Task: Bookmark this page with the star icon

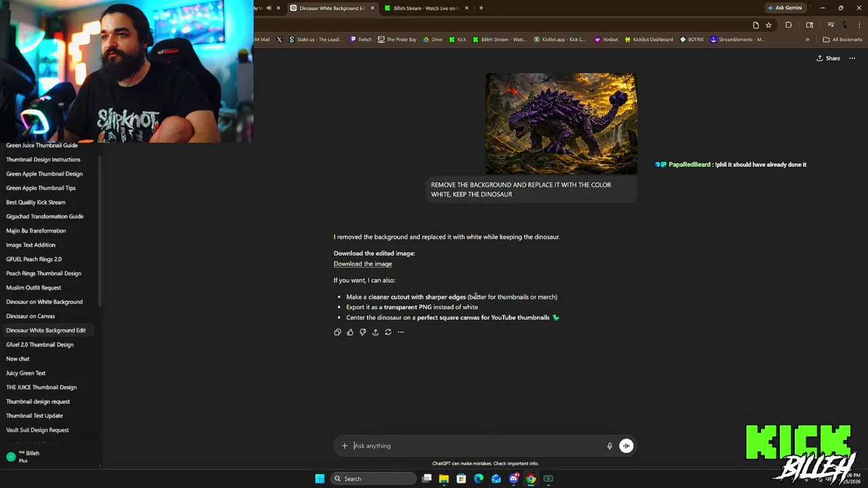Action: click(x=768, y=25)
